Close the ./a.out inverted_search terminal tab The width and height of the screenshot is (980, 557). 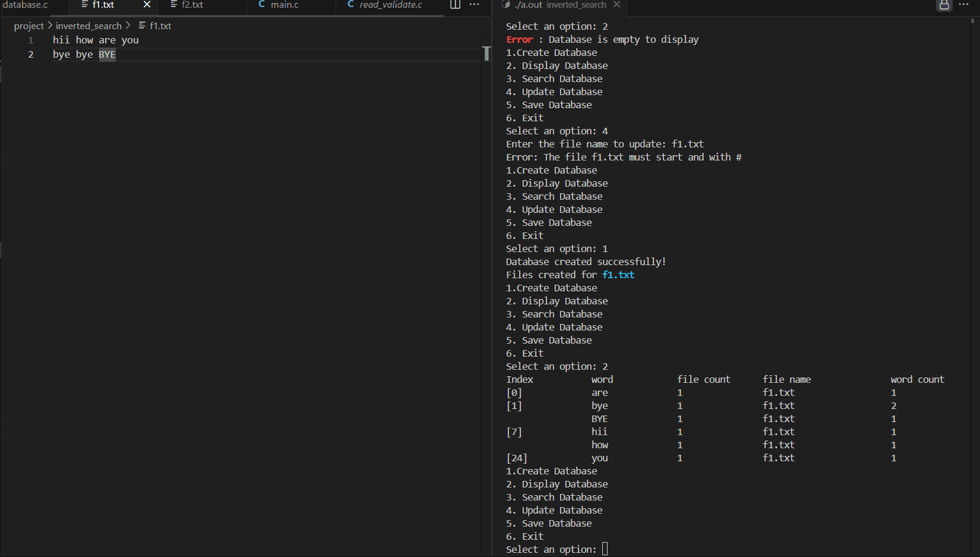pos(617,5)
